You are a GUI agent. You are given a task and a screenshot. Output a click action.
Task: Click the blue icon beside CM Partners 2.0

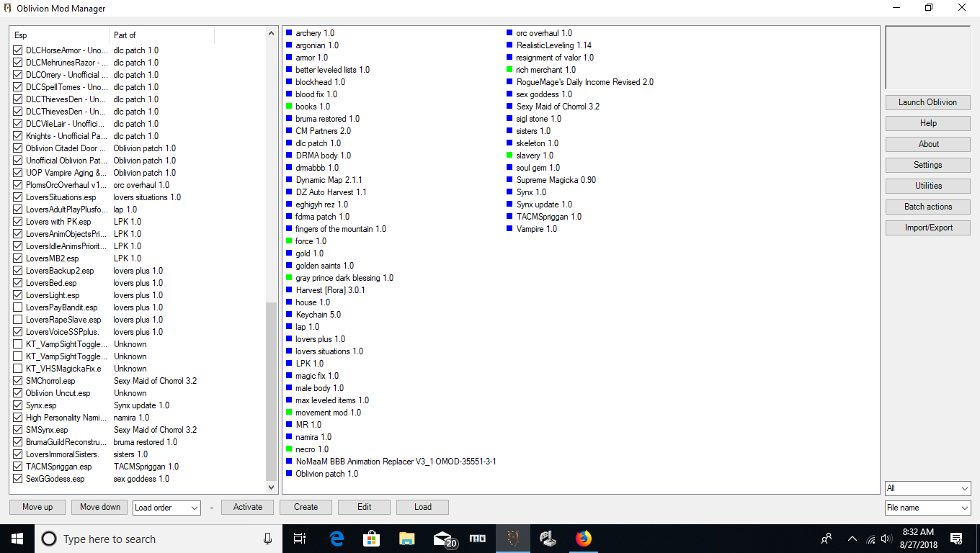pos(289,131)
